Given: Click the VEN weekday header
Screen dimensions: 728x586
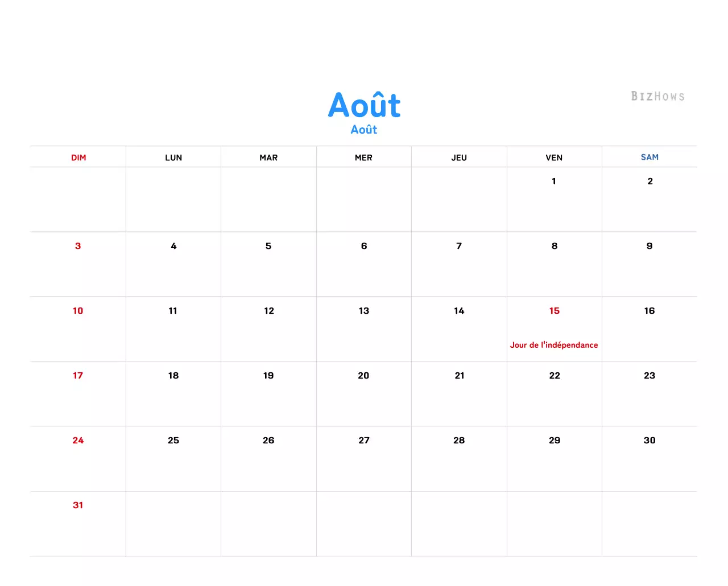Looking at the screenshot, I should pyautogui.click(x=554, y=157).
